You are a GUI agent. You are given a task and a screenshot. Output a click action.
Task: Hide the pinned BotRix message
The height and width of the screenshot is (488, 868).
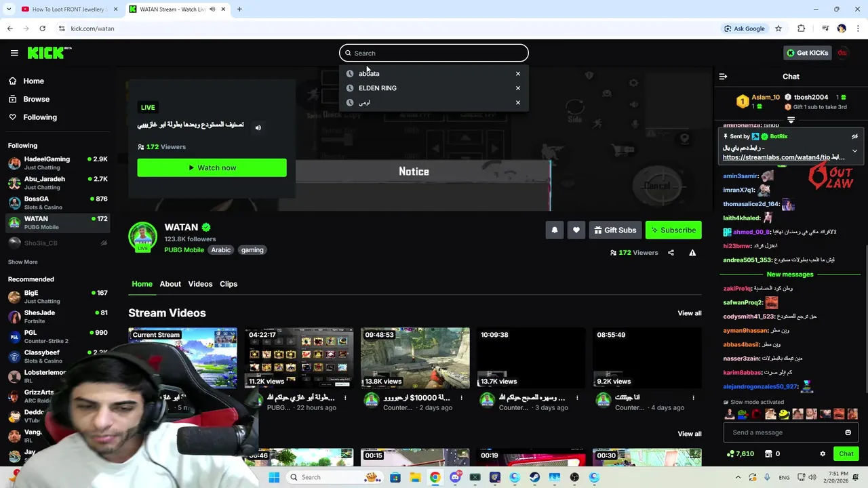click(854, 136)
